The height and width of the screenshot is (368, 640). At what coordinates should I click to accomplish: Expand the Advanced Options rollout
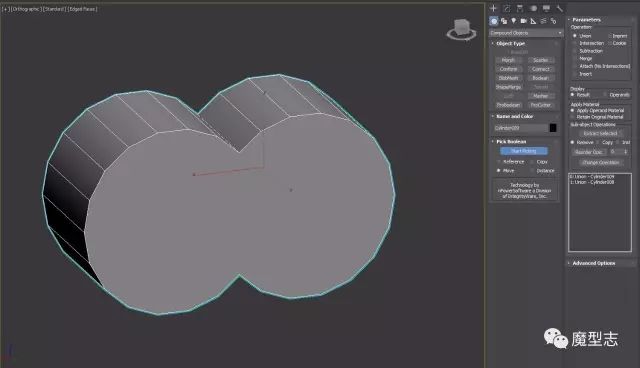[x=593, y=263]
